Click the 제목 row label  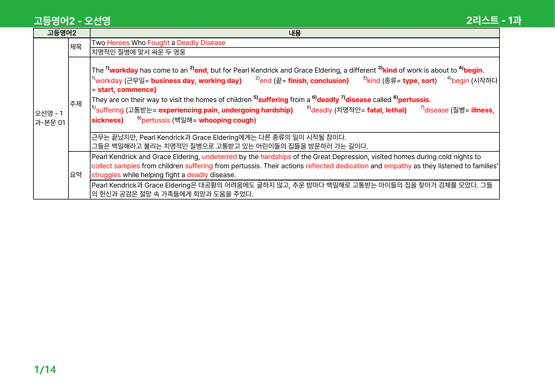pos(76,47)
